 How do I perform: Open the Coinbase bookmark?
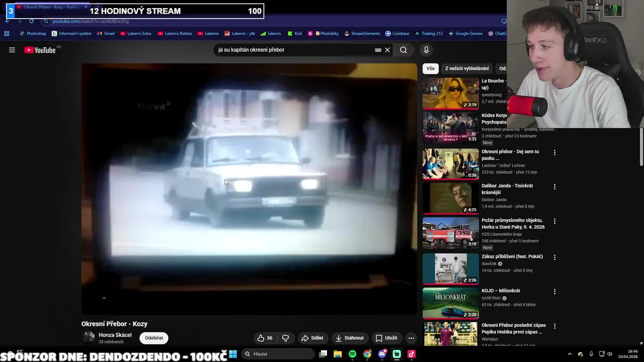click(397, 34)
